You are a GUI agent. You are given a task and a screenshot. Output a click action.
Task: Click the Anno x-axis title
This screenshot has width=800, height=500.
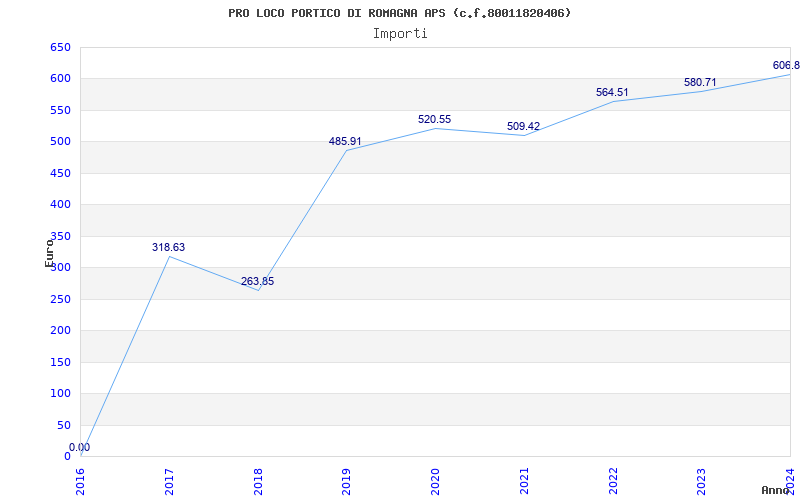point(776,491)
